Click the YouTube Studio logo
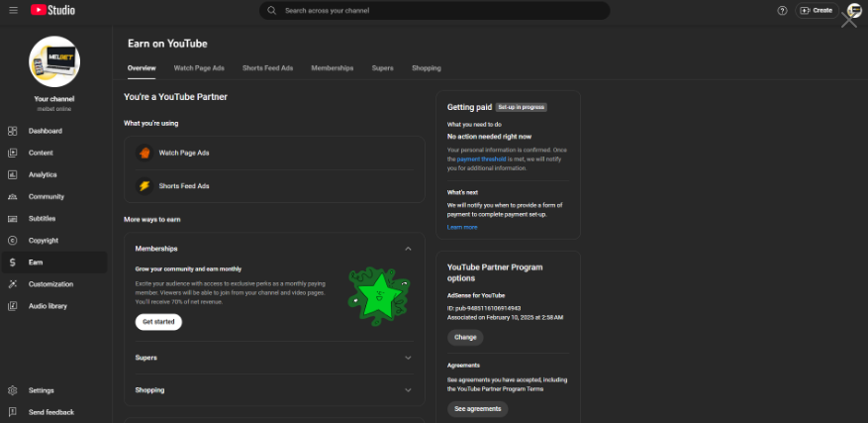This screenshot has width=868, height=423. pos(52,11)
